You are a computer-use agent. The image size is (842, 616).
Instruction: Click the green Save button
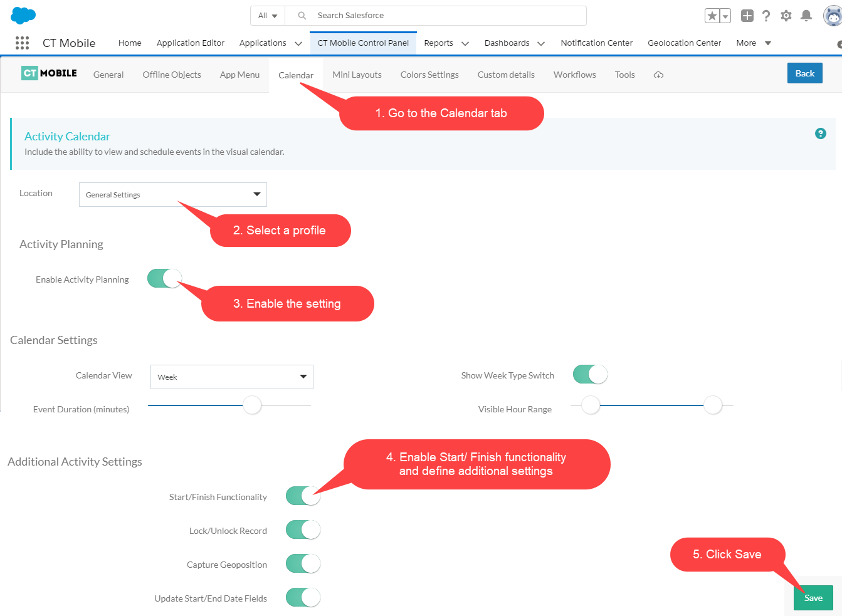(x=813, y=598)
